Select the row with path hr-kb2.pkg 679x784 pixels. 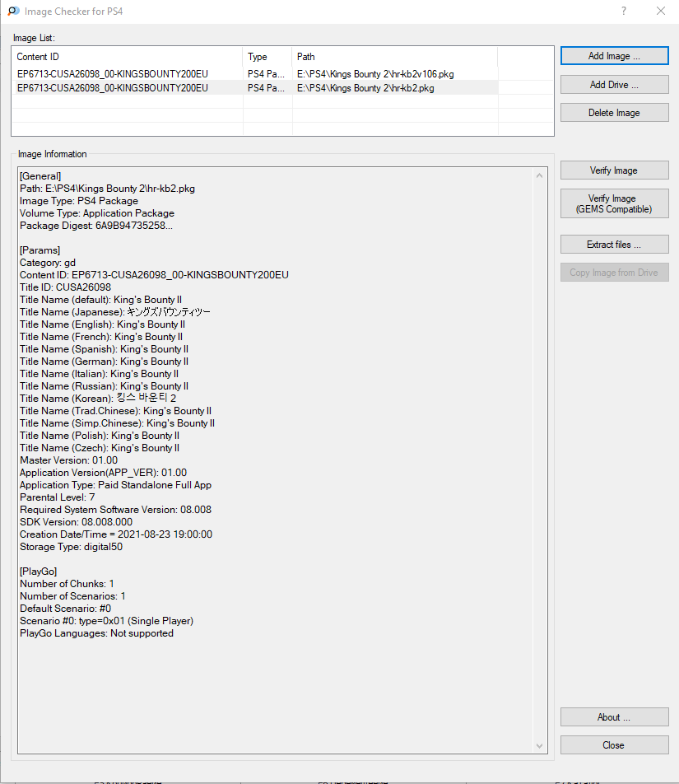pos(255,88)
